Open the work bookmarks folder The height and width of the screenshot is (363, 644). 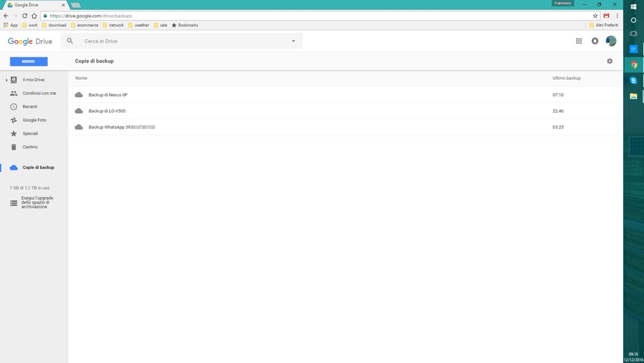[30, 25]
